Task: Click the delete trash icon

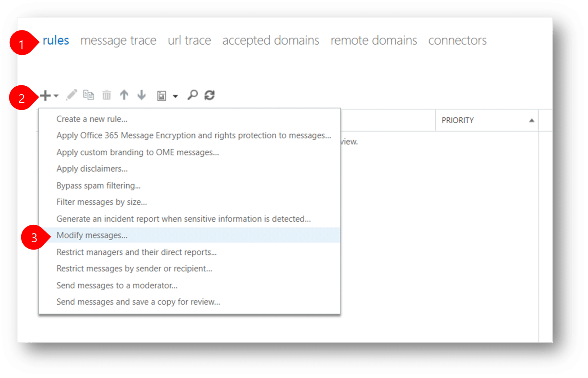Action: [107, 95]
